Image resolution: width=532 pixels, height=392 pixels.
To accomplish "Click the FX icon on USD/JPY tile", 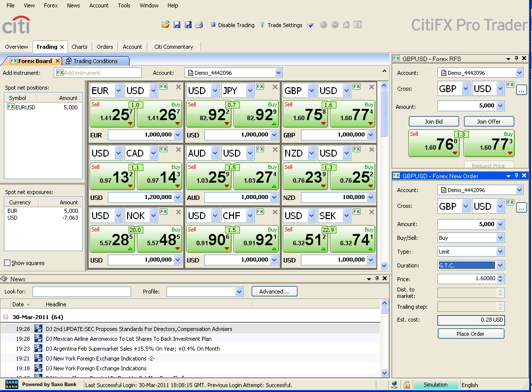I will click(x=260, y=87).
